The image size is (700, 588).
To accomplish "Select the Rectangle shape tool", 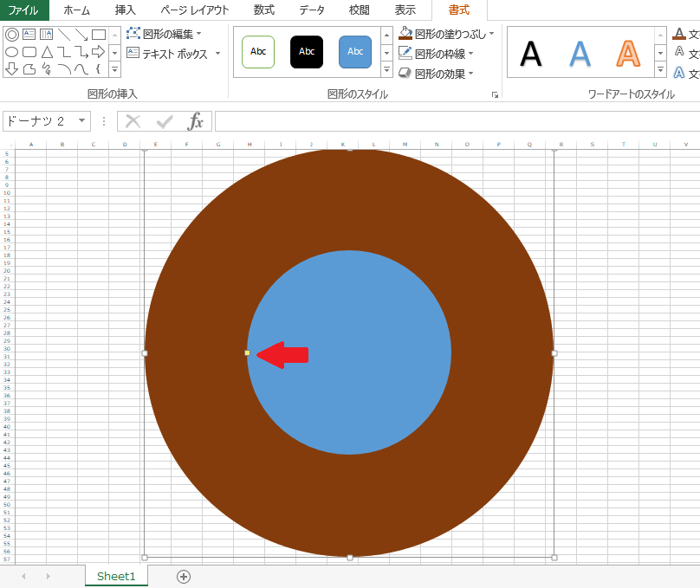I will [x=98, y=34].
